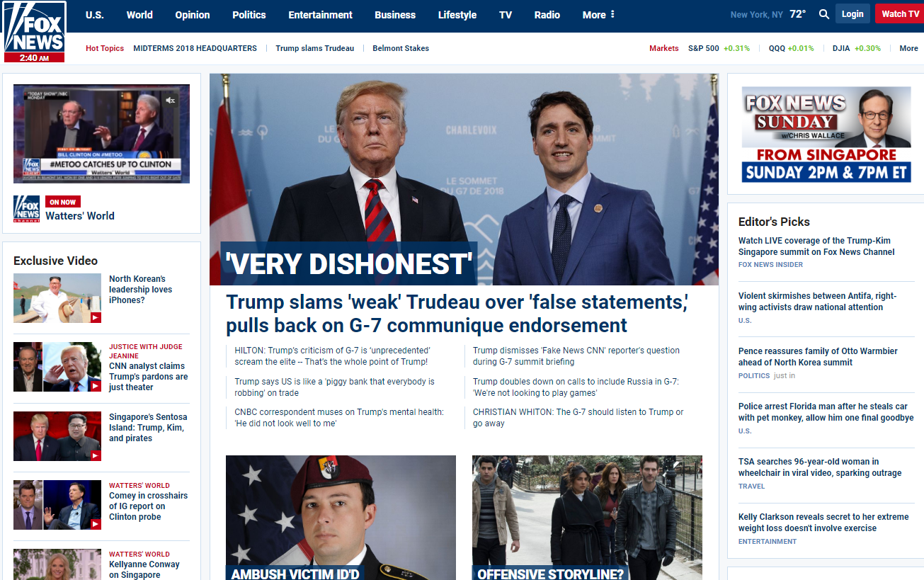The height and width of the screenshot is (580, 924).
Task: Click the TRAVEL category label
Action: coord(751,487)
